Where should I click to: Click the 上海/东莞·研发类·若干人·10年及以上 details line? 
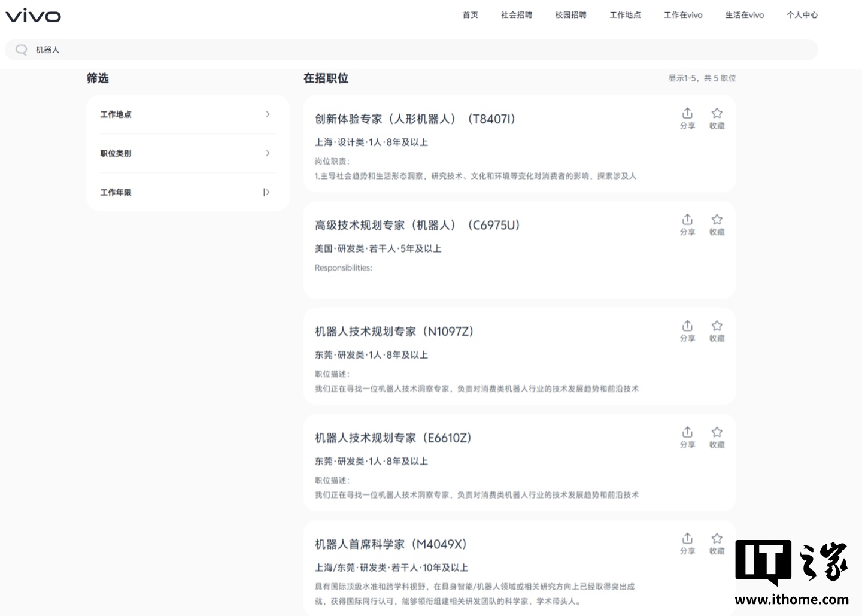(x=391, y=568)
